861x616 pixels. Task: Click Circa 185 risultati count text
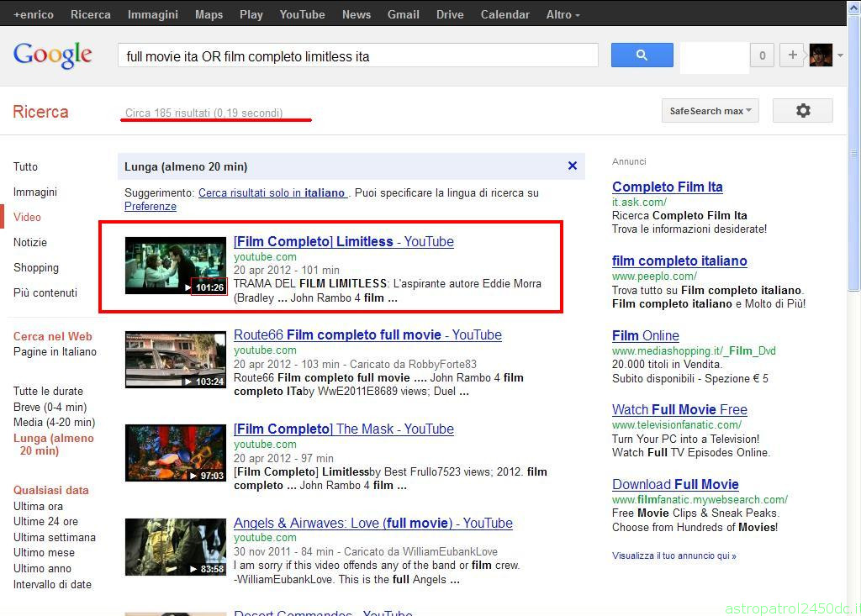203,113
